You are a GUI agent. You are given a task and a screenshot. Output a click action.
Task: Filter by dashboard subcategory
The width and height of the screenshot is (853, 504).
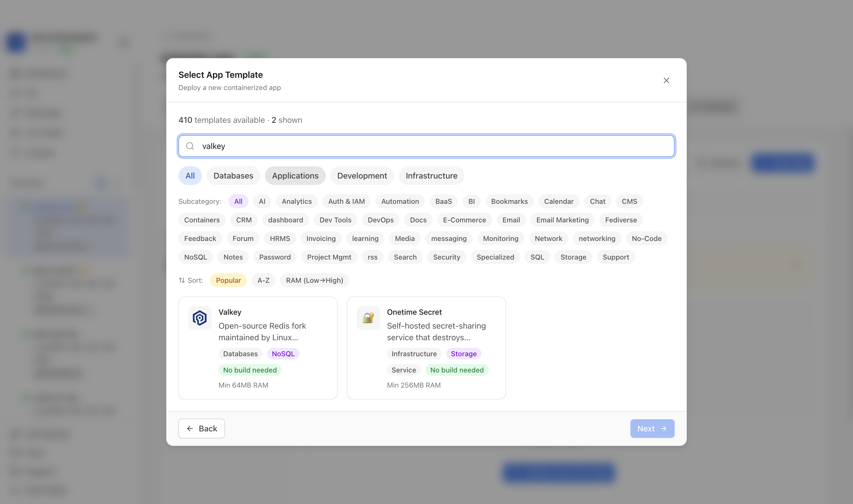286,220
